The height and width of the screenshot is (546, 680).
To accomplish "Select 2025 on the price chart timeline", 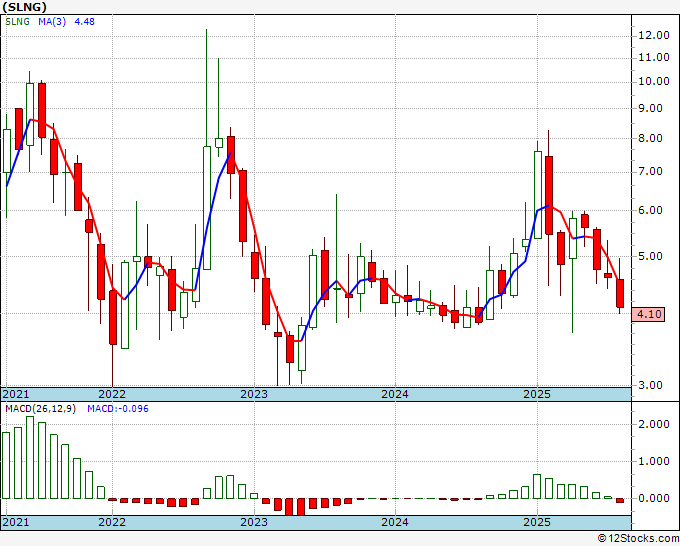I will 536,394.
